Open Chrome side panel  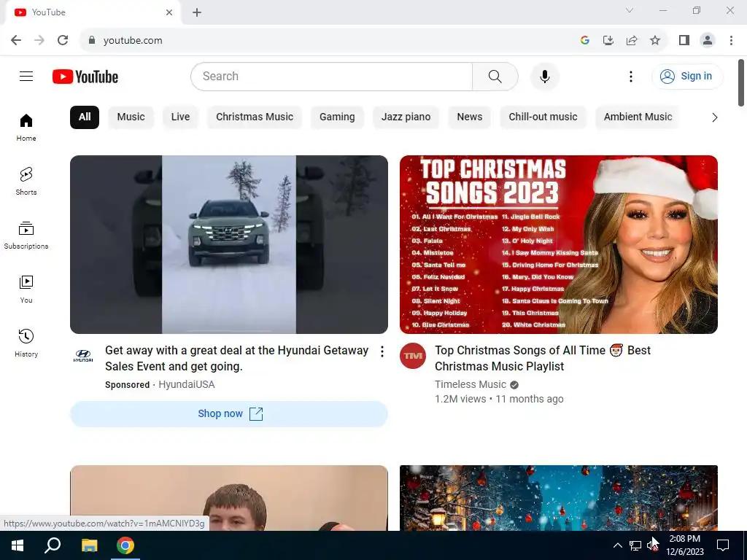coord(684,40)
